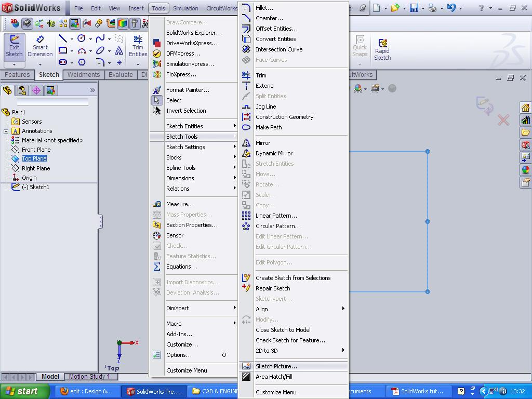Click the Fillet icon in Sketch Tools menu
532x399 pixels.
point(246,8)
